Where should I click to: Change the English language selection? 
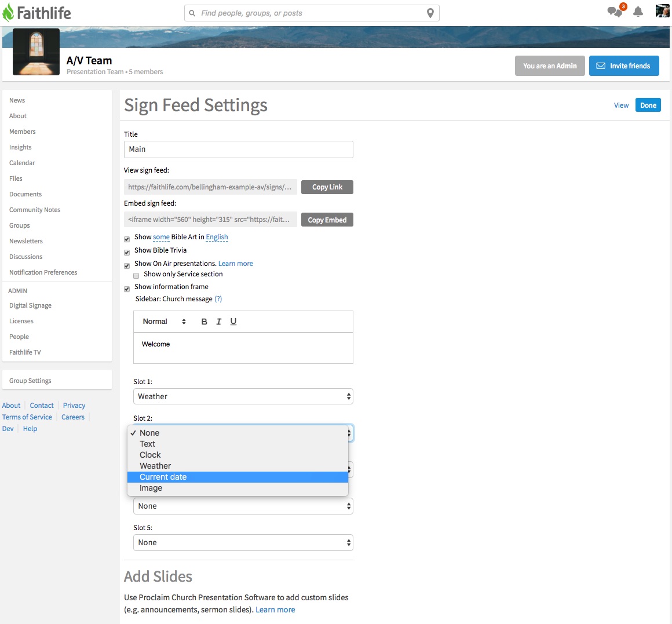[x=217, y=237]
